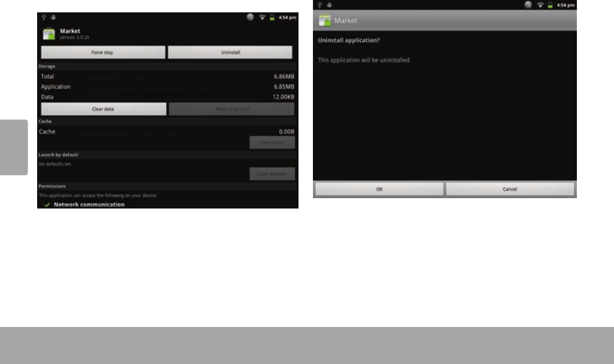Click the 0.00B cache value
Screen dimensions: 614x364
(x=287, y=132)
